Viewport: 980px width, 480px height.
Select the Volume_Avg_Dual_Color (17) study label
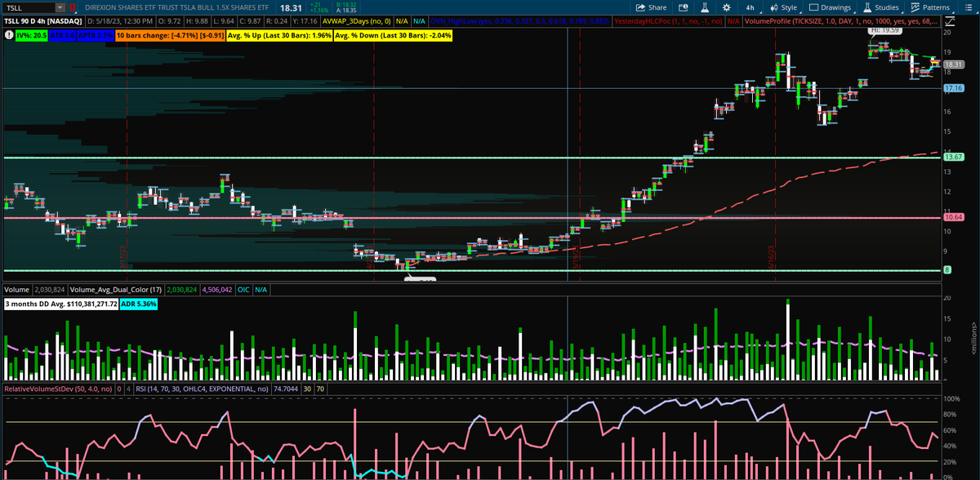tap(115, 290)
